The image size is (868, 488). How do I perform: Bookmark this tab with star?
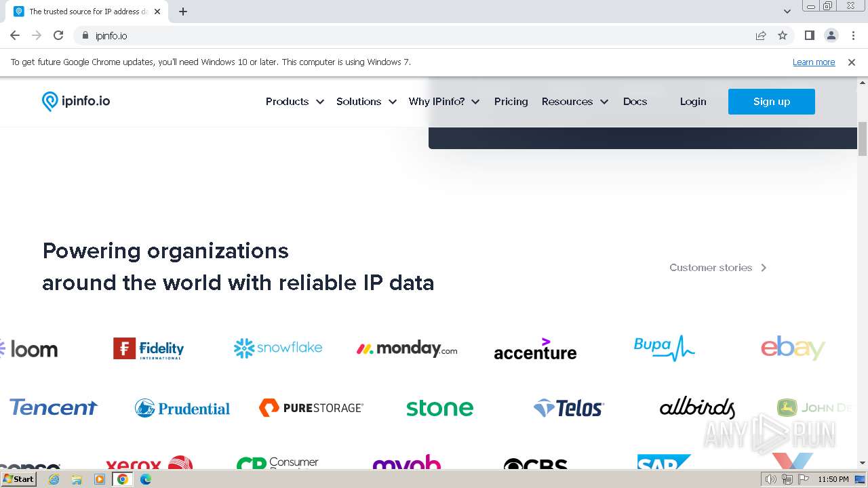[783, 35]
